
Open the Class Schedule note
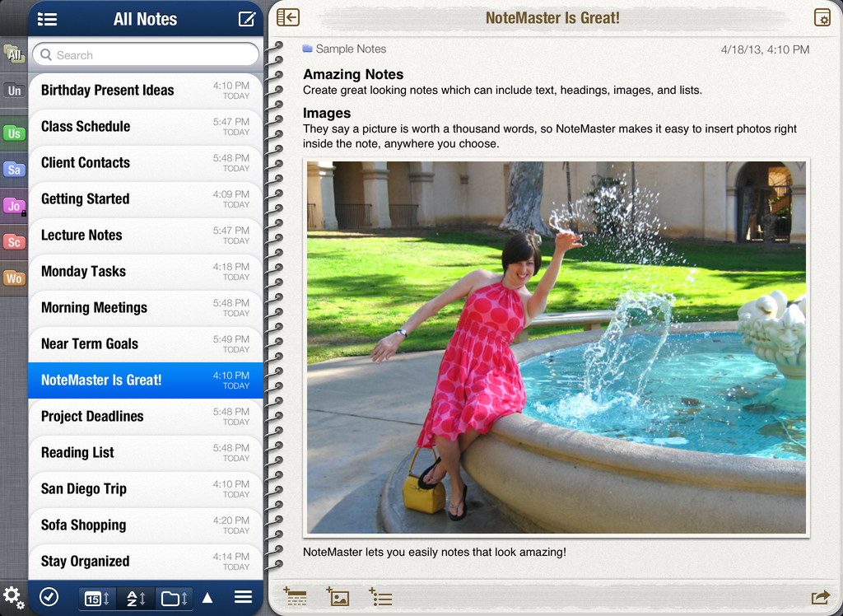[x=146, y=127]
